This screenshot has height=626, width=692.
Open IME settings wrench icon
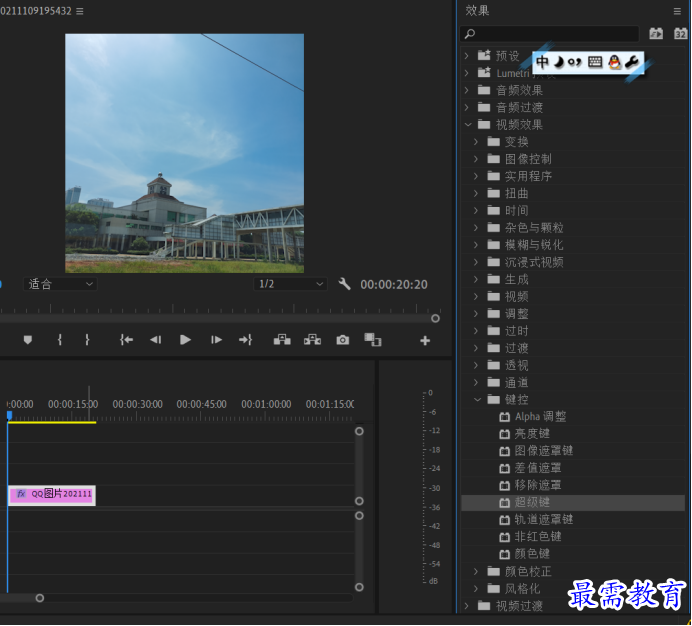(632, 62)
